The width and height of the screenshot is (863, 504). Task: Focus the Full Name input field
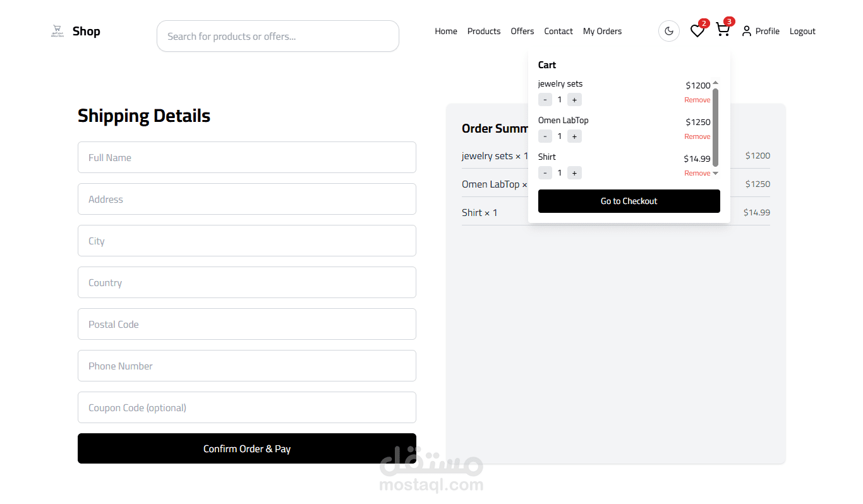click(247, 157)
